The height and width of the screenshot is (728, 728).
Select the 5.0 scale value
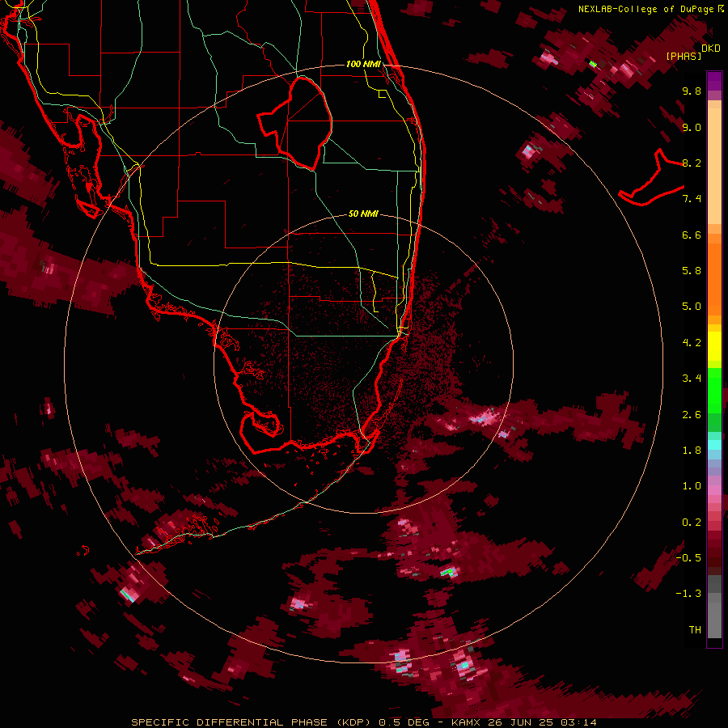click(x=692, y=307)
